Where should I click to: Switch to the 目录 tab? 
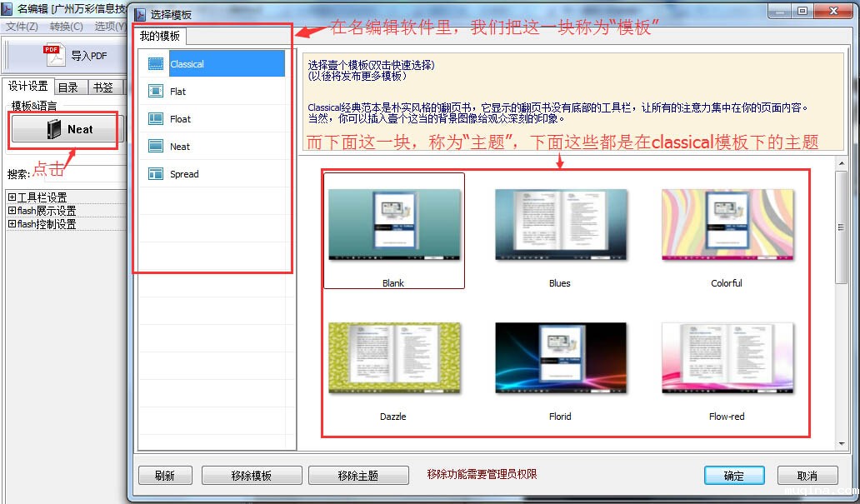click(68, 87)
